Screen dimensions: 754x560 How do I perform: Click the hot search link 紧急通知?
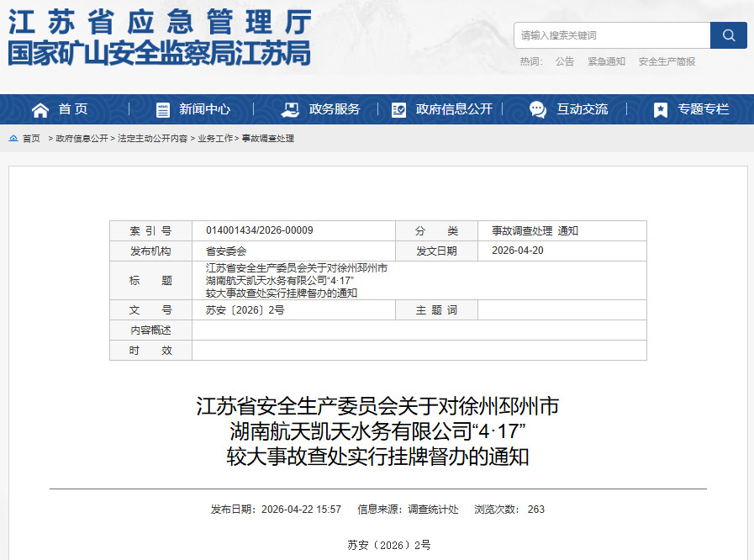606,61
